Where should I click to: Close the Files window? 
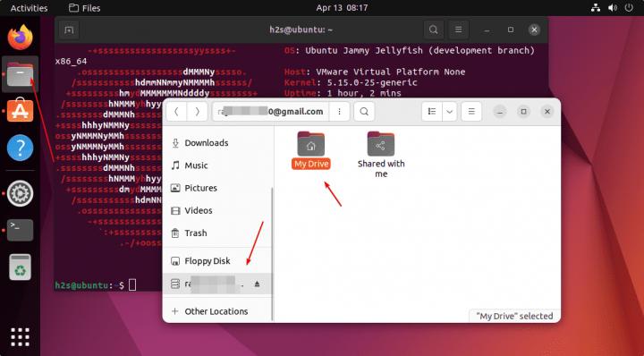click(x=547, y=111)
